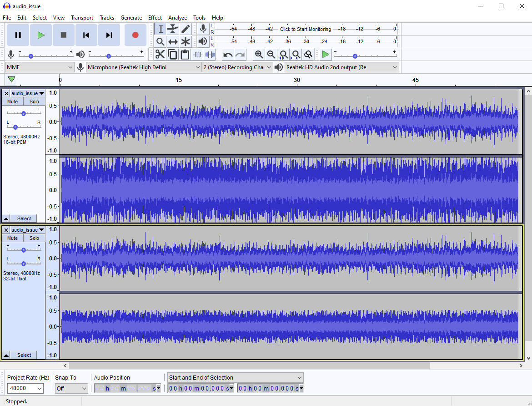Close the first audio_issue track

[6, 93]
